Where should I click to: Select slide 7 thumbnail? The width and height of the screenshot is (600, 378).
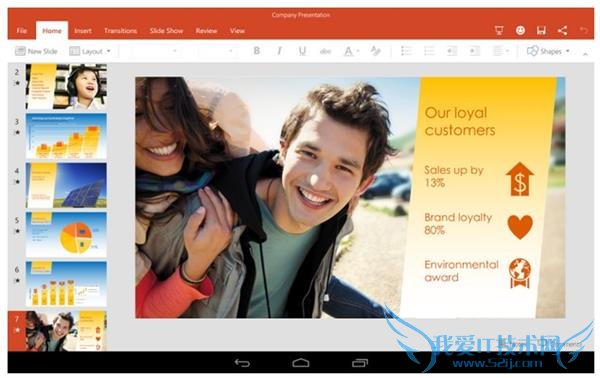[x=66, y=331]
